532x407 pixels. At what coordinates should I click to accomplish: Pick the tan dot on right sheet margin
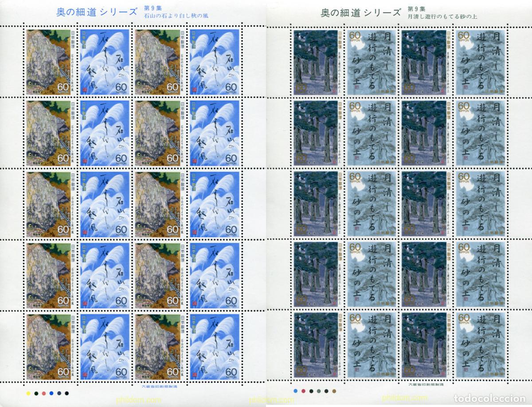[334, 391]
